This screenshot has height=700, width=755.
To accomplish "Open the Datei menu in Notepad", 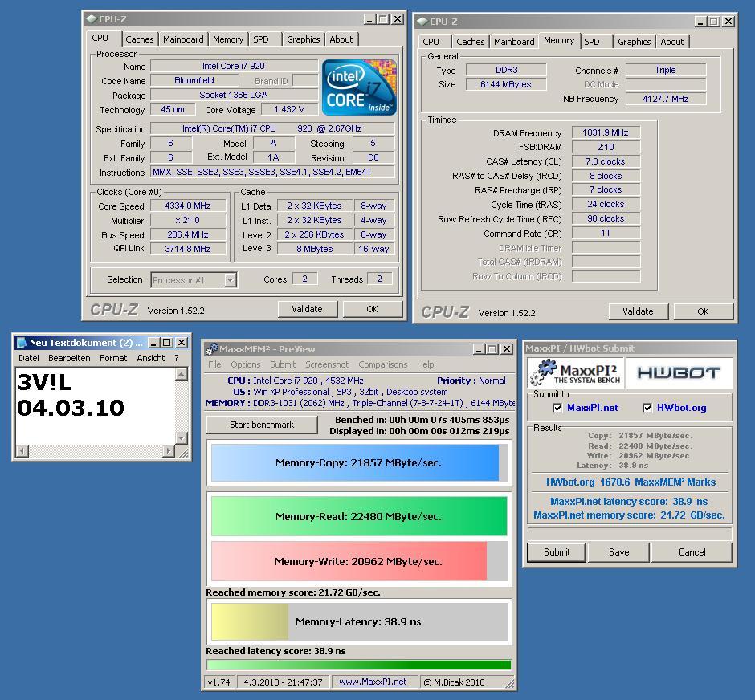I will click(29, 358).
